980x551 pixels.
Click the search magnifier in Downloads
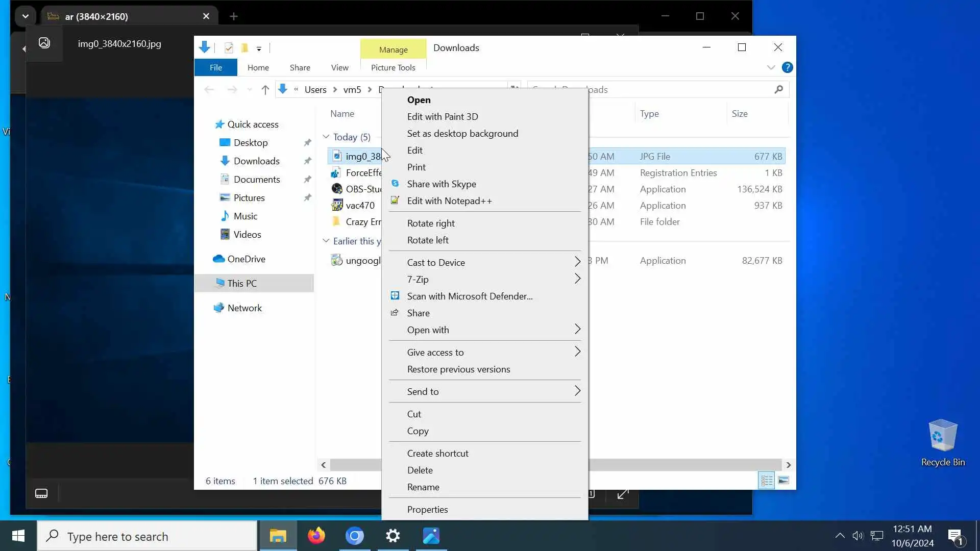click(778, 90)
